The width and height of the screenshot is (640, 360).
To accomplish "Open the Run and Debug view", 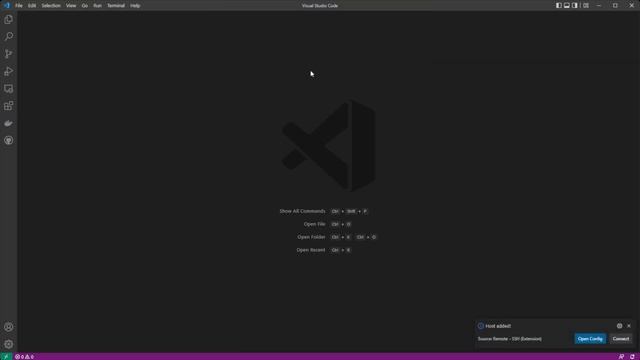I will click(9, 71).
